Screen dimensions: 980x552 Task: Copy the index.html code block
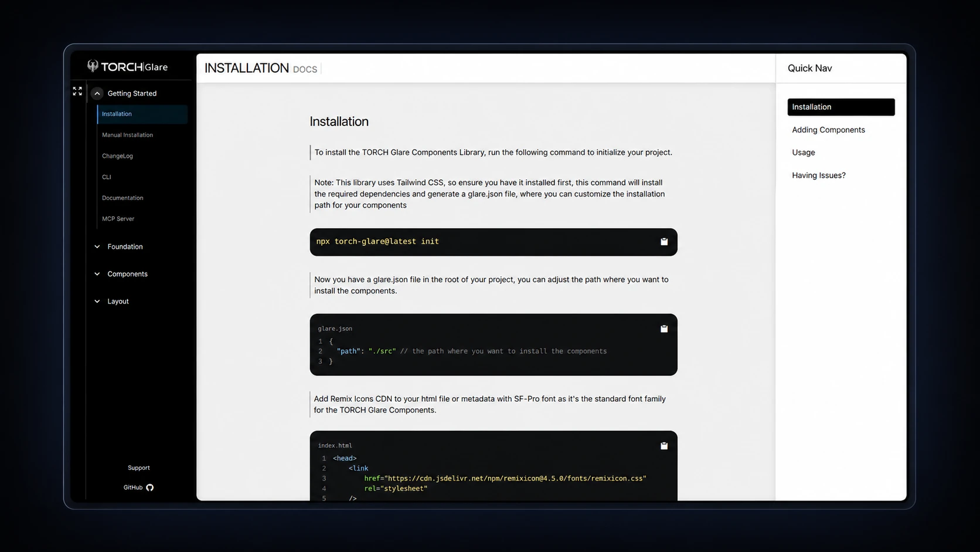[664, 446]
